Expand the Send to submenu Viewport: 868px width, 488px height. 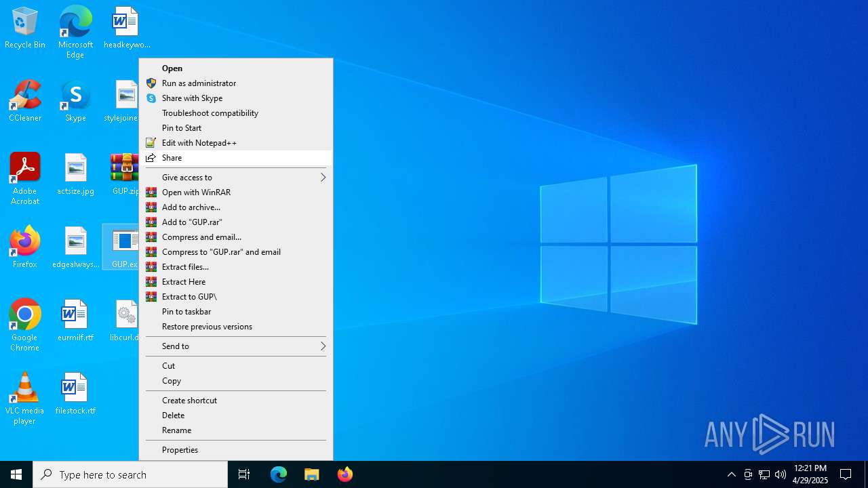point(235,346)
